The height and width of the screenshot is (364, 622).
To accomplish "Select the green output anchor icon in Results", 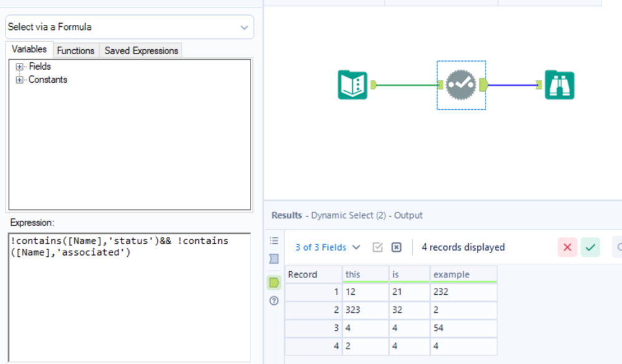I will (274, 283).
